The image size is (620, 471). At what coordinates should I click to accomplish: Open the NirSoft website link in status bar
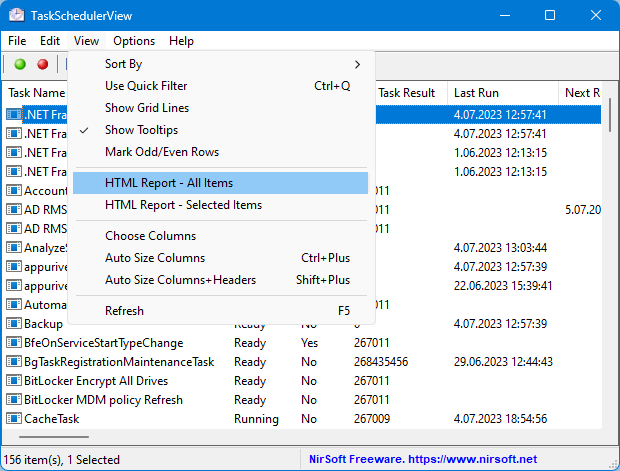point(423,459)
